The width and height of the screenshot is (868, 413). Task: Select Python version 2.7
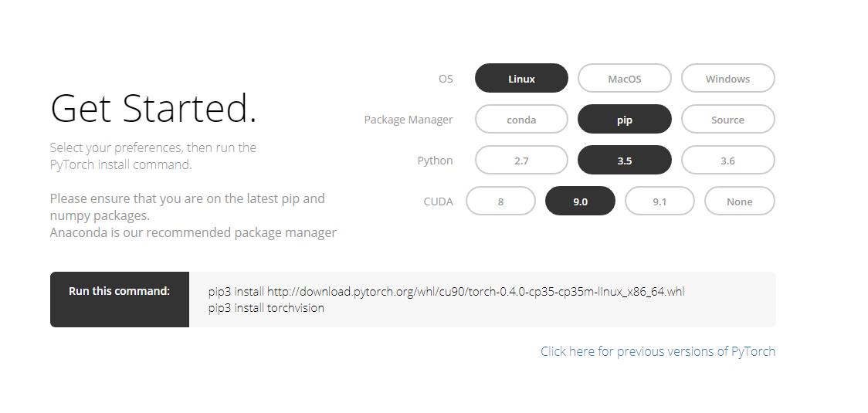click(521, 160)
